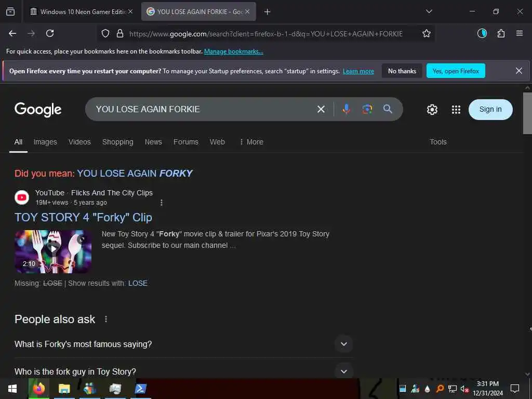
Task: Play the Forky clip video thumbnail
Action: 53,251
